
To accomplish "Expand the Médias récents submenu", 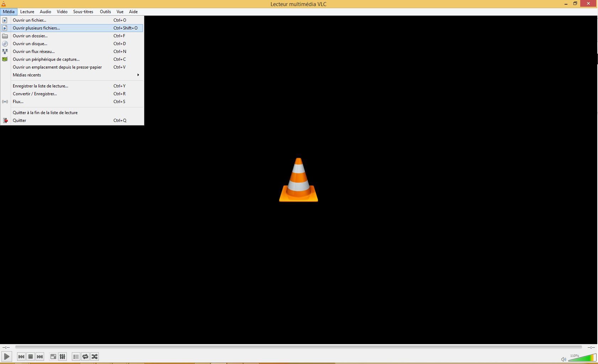I will click(x=72, y=75).
